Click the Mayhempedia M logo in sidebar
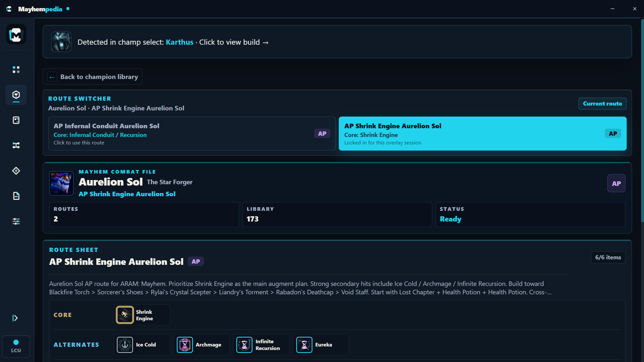The image size is (644, 362). (x=16, y=34)
